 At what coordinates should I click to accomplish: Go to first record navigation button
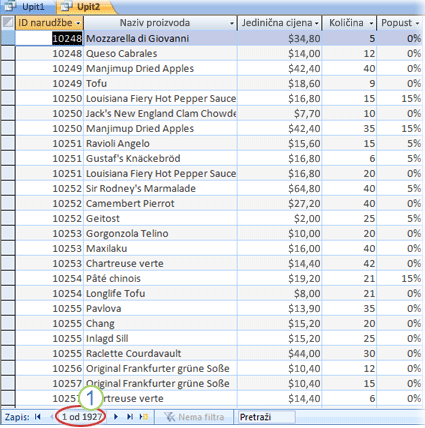(x=38, y=417)
